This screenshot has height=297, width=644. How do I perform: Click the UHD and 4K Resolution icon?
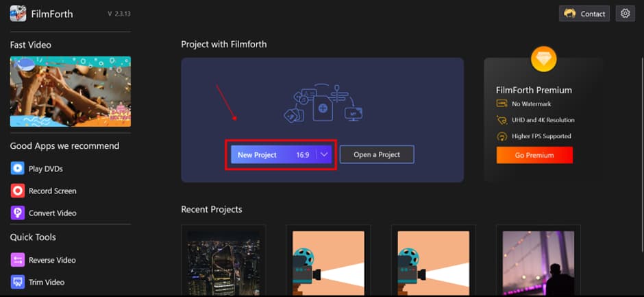pos(502,120)
